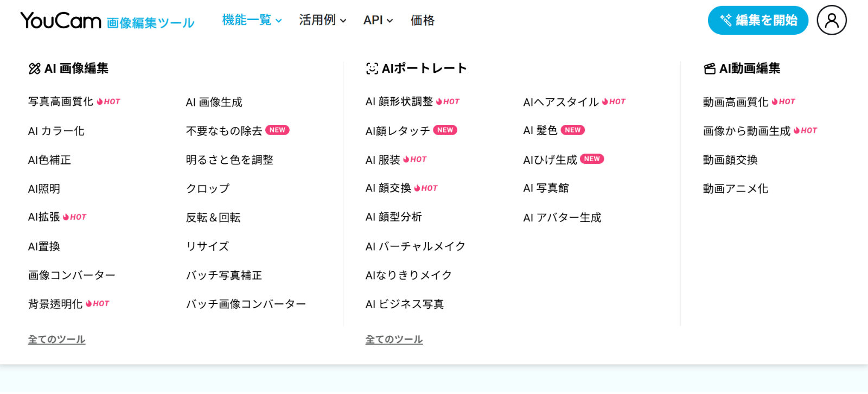Click the AI 画像編集 section heading icon

click(35, 68)
